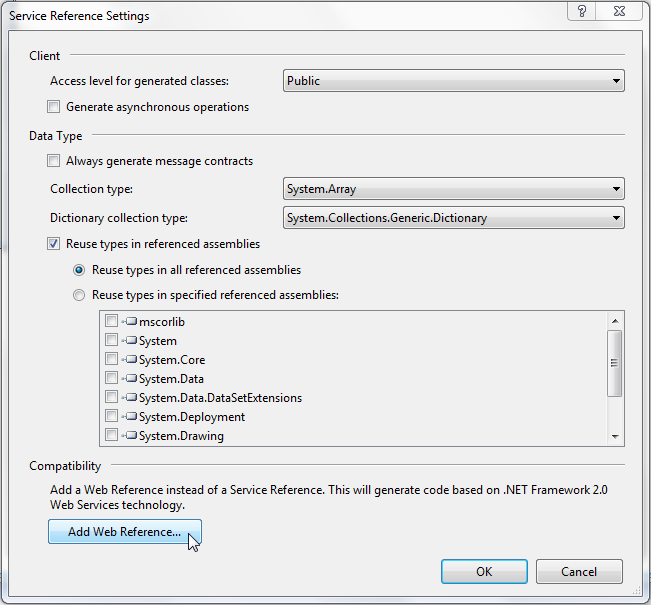Open the Collection type dropdown
Screen dimensions: 651x605
click(x=454, y=189)
